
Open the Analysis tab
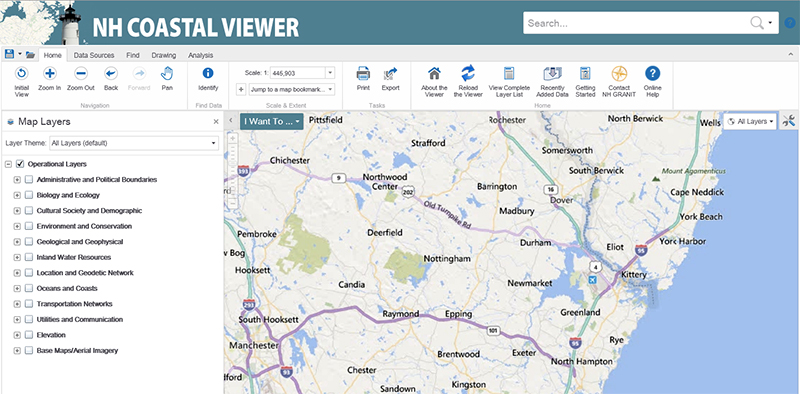[x=201, y=55]
